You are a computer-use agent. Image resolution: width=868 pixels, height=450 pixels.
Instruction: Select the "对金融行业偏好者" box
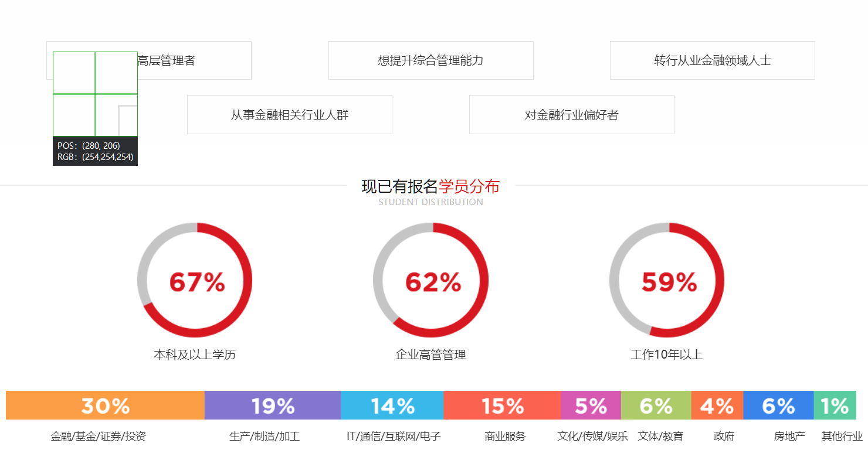(571, 115)
